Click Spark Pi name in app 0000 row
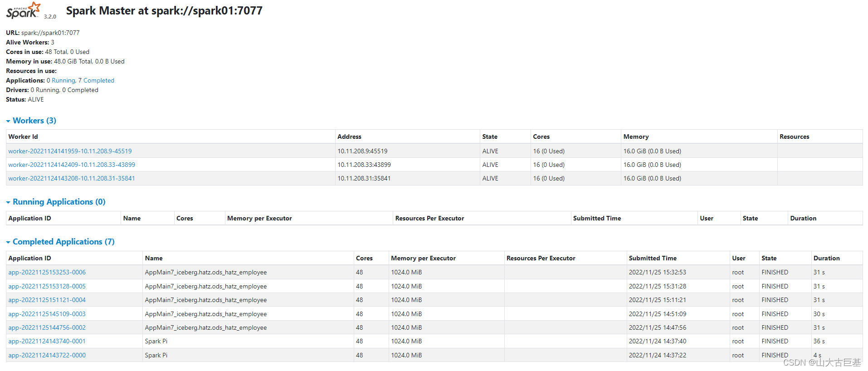Image resolution: width=868 pixels, height=371 pixels. (156, 355)
